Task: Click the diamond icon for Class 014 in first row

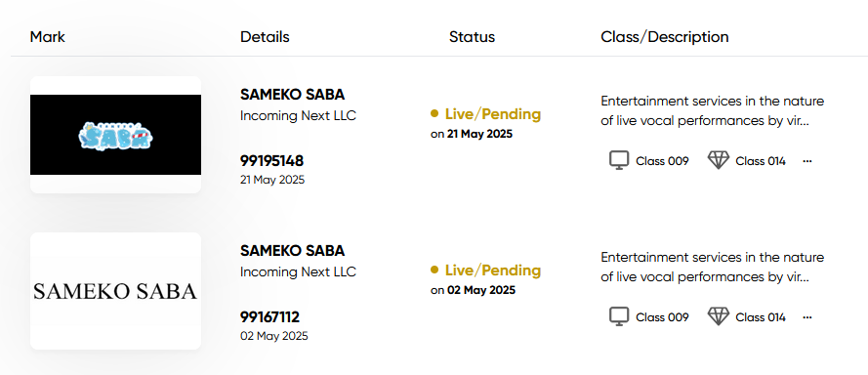Action: 719,160
